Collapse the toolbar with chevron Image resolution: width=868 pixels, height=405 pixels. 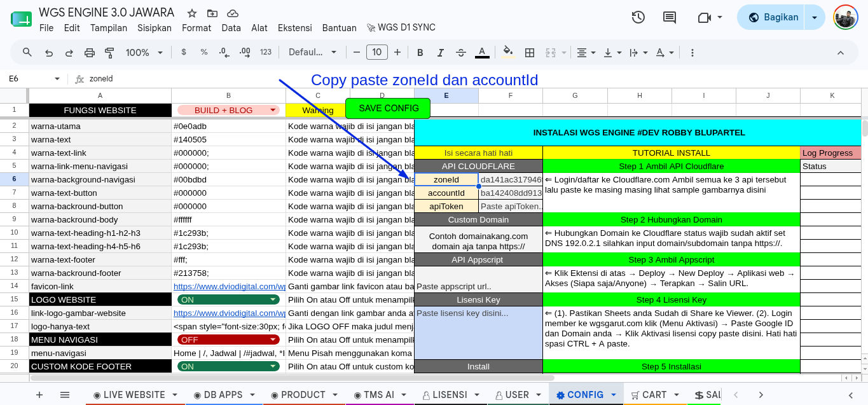point(840,52)
